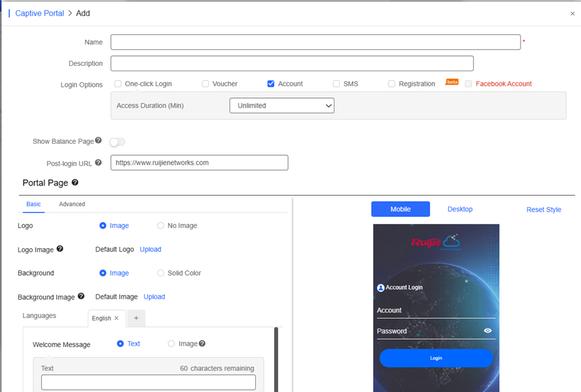Screen dimensions: 581x392
Task: Click the beta badge
Action: (452, 82)
